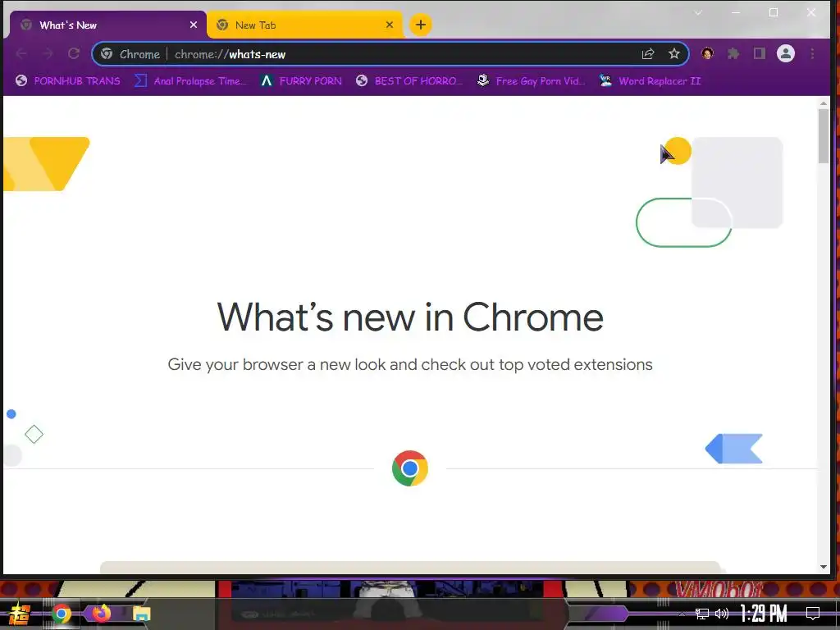Open the Windows Start button
This screenshot has height=630, width=840.
(20, 614)
